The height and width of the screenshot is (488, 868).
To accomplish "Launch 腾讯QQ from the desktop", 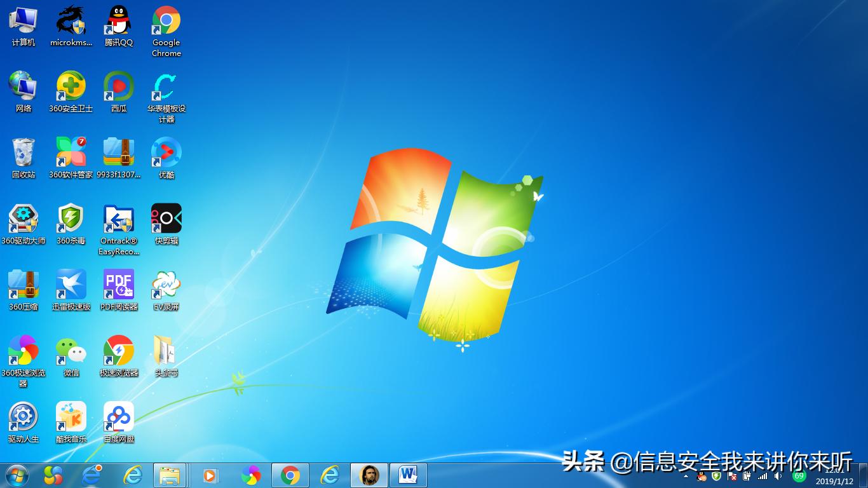I will [118, 25].
